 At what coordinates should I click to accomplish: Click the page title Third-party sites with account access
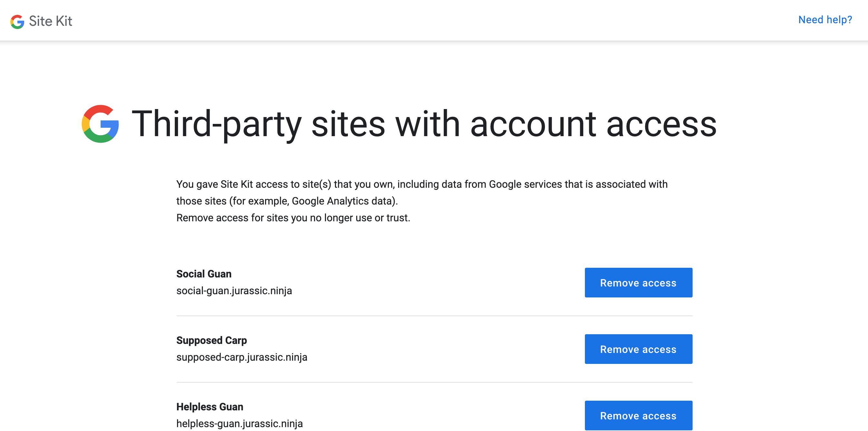coord(425,125)
